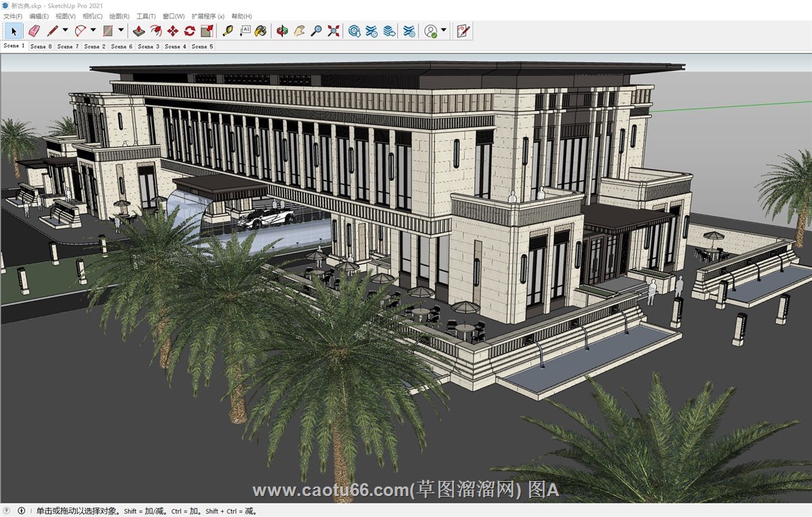This screenshot has height=517, width=812.
Task: Open the 相机(C) menu
Action: coord(92,16)
